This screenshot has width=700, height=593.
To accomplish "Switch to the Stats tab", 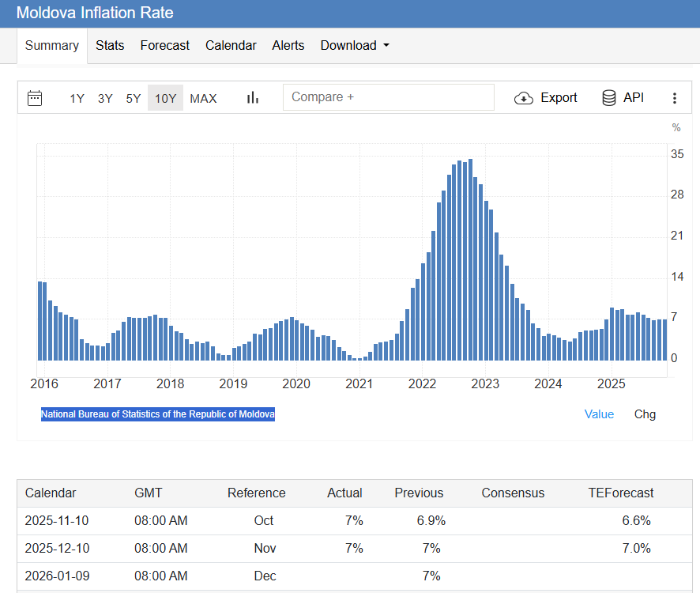I will pos(110,45).
